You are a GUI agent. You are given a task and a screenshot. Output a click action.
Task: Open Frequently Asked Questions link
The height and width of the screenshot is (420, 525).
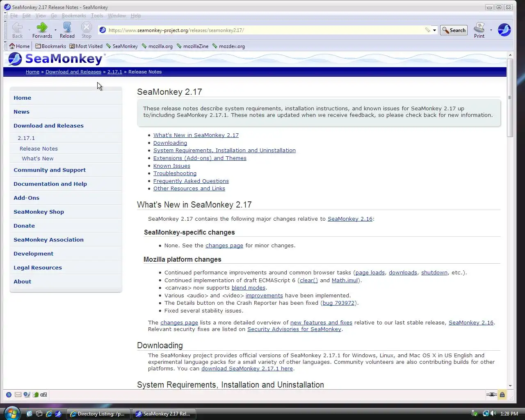click(191, 181)
